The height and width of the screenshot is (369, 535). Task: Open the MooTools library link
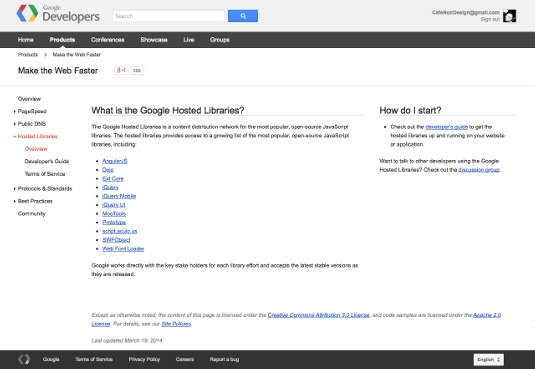tap(114, 214)
